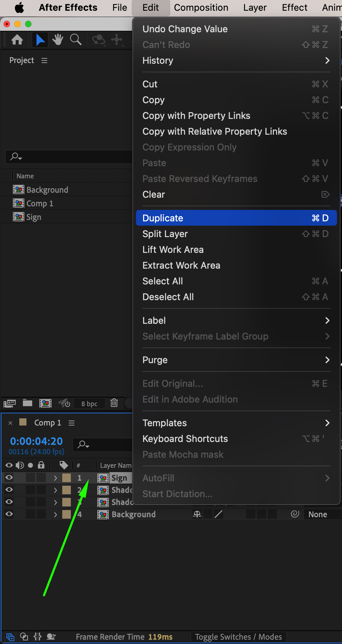This screenshot has width=342, height=644.
Task: Open the Label submenu
Action: pos(236,321)
